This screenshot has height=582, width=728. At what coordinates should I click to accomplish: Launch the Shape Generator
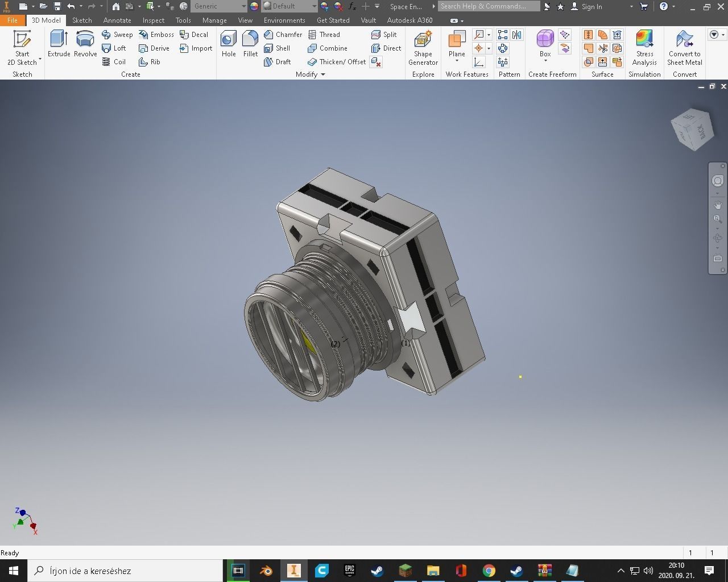(x=423, y=48)
